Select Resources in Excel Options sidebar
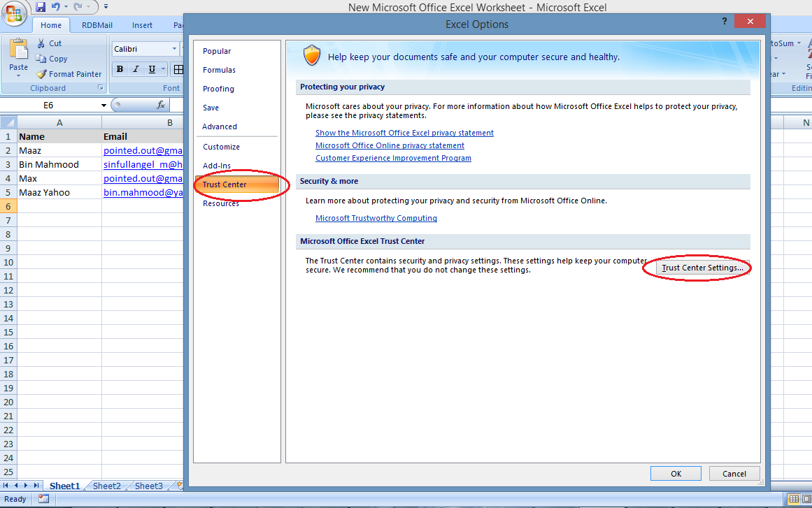 click(237, 203)
